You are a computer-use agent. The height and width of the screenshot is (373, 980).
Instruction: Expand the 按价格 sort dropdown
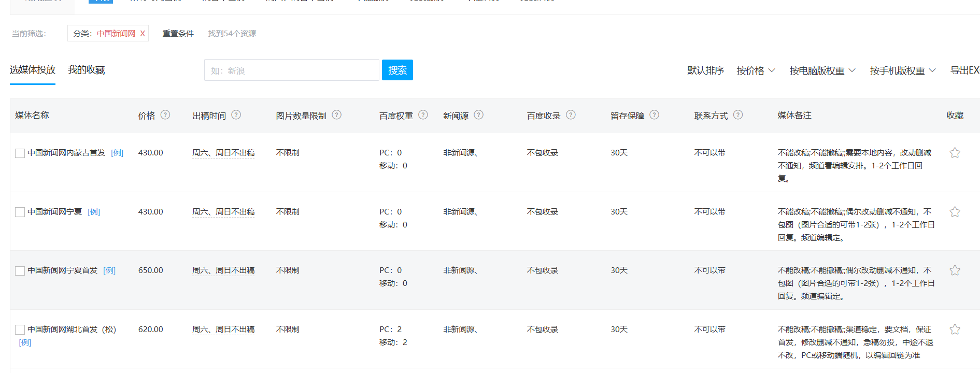[x=756, y=70]
